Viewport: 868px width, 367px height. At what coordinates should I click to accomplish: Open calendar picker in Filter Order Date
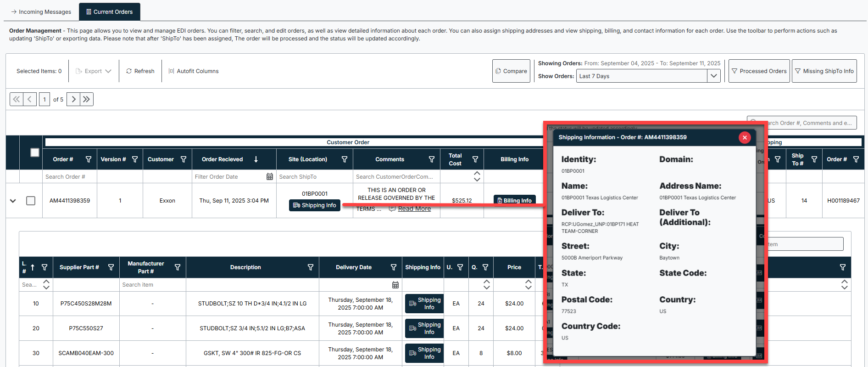tap(270, 177)
